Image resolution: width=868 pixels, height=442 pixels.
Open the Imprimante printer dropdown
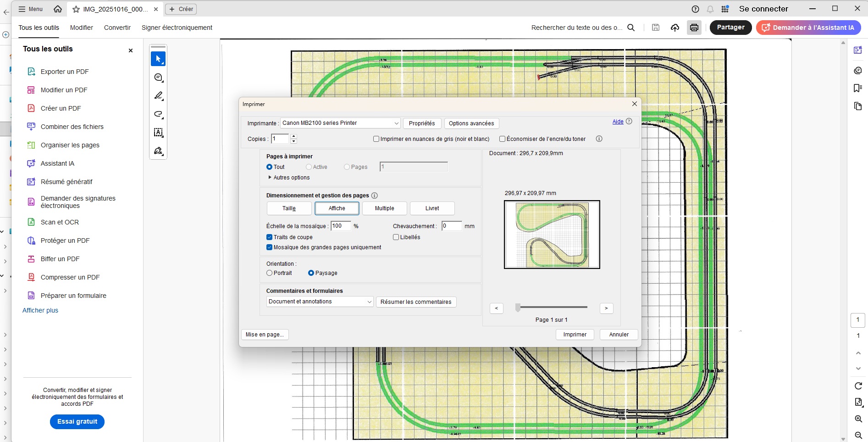coord(340,123)
